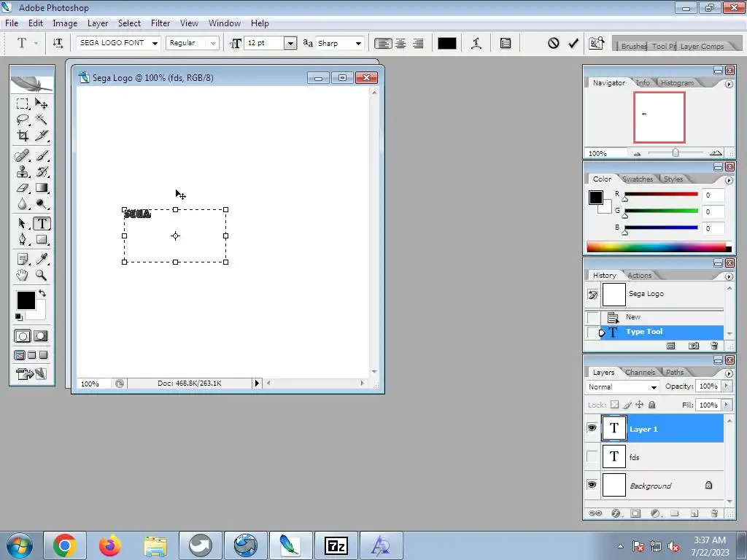The image size is (747, 560).
Task: Create warped text from options bar
Action: [x=476, y=43]
